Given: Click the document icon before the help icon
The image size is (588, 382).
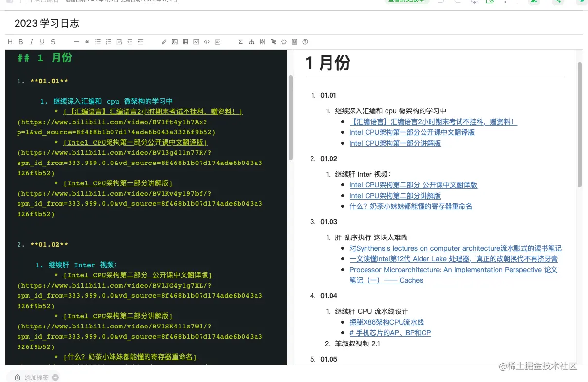Looking at the screenshot, I should point(294,42).
